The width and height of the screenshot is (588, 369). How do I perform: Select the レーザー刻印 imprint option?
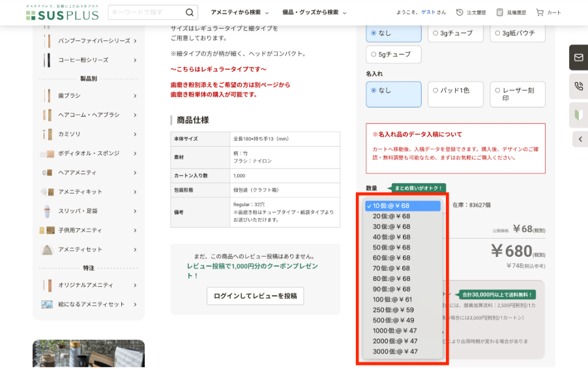(x=517, y=95)
